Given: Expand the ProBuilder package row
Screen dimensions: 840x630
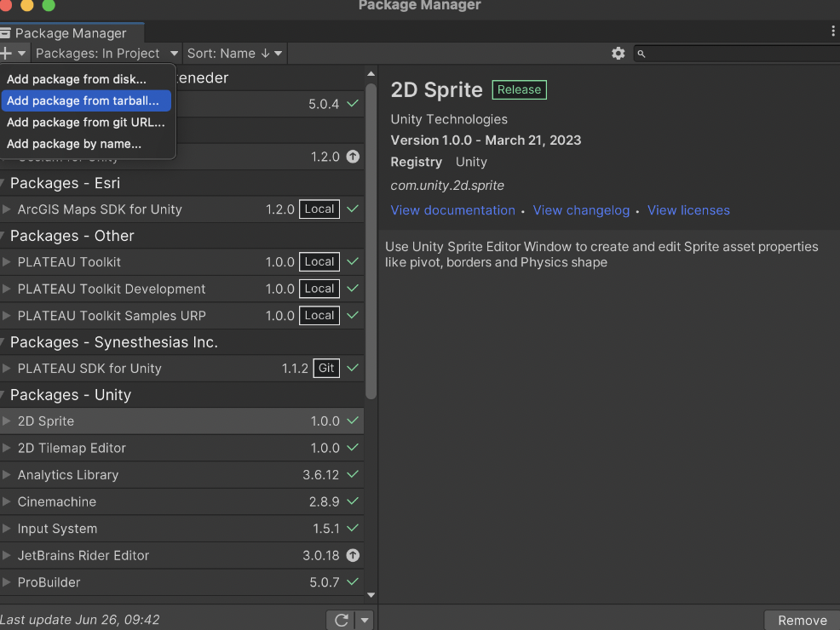Looking at the screenshot, I should click(7, 581).
